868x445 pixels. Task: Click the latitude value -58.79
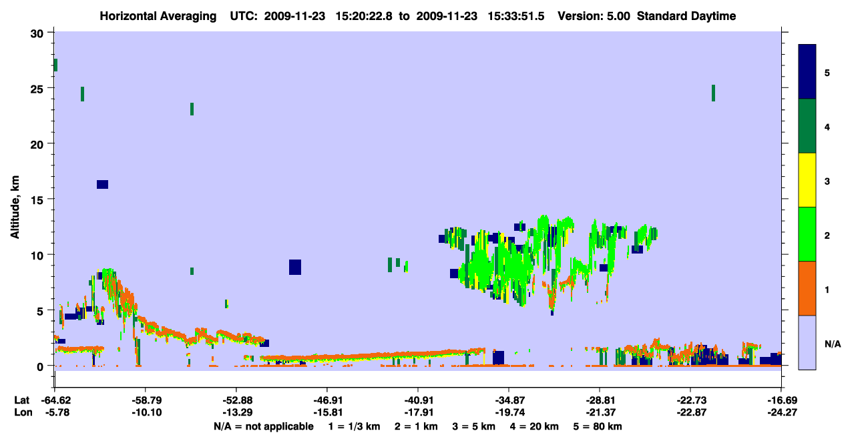tap(146, 400)
